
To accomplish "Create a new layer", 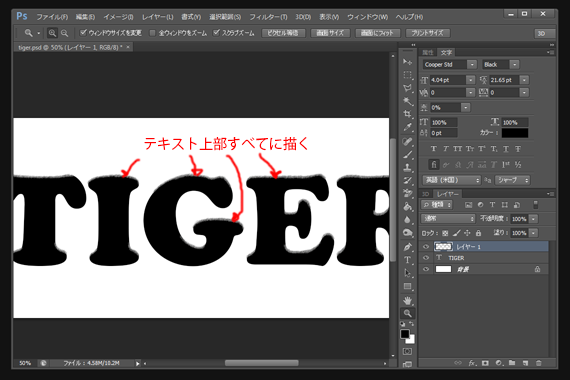I will coord(525,363).
